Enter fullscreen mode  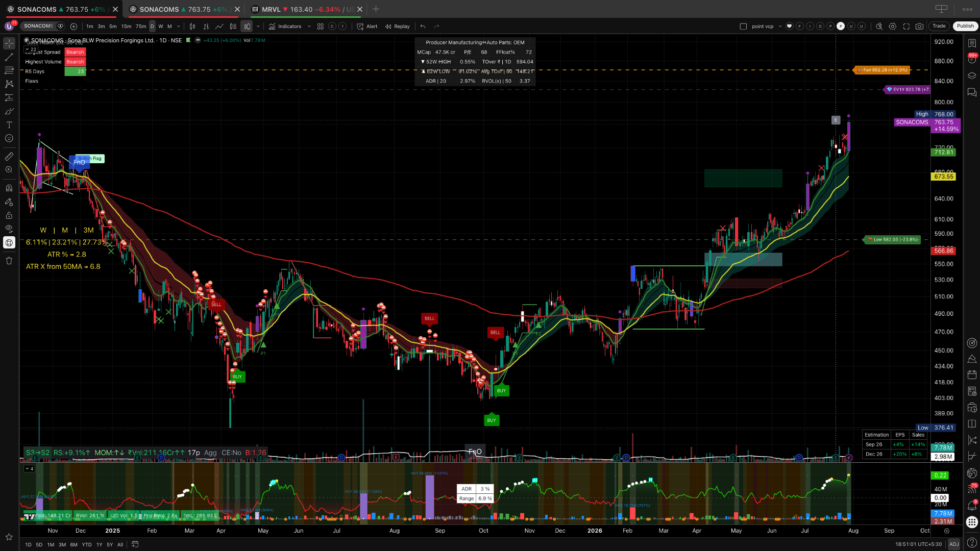click(x=906, y=27)
